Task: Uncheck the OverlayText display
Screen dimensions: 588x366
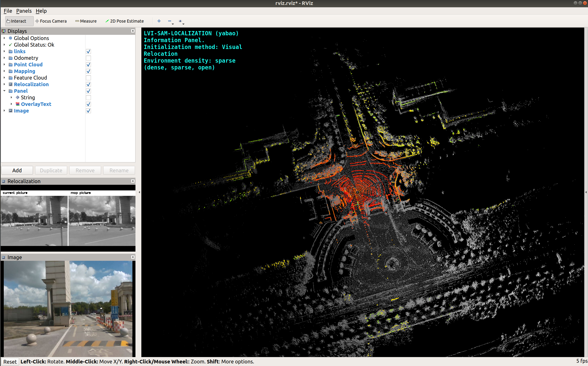Action: (88, 104)
